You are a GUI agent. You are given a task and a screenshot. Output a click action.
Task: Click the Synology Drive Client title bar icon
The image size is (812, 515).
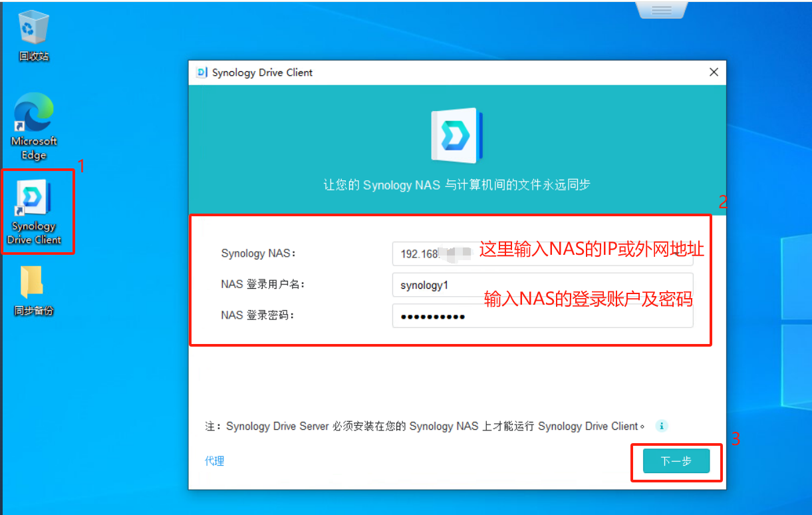click(x=202, y=73)
